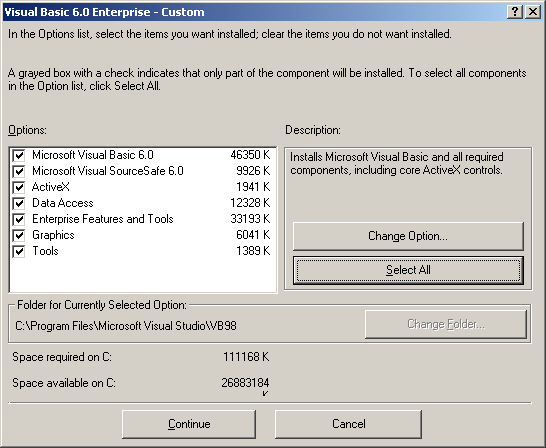The image size is (546, 448).
Task: Uncheck Enterprise Features and Tools checkbox
Action: pos(19,219)
